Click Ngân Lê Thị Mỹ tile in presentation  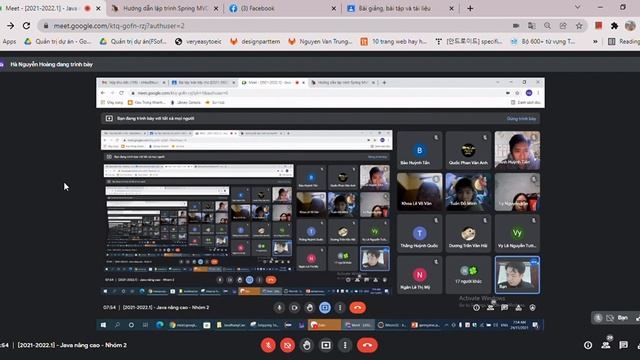(419, 275)
